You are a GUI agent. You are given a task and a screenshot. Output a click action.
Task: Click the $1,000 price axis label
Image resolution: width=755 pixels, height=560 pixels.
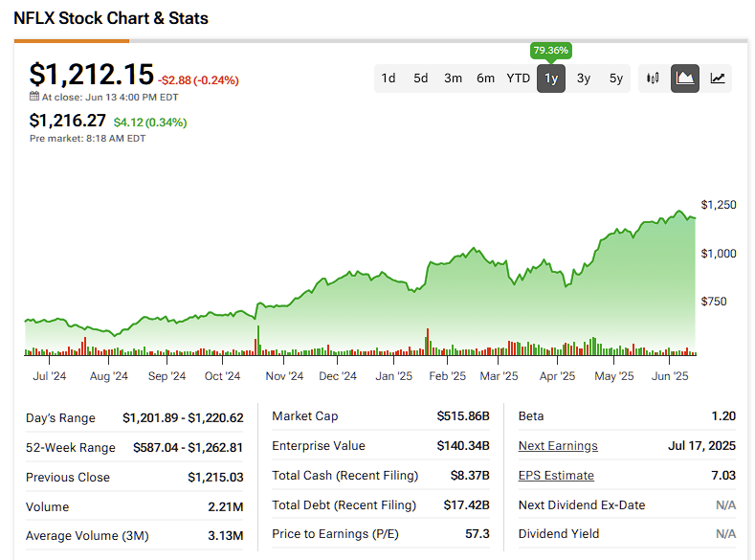[719, 254]
